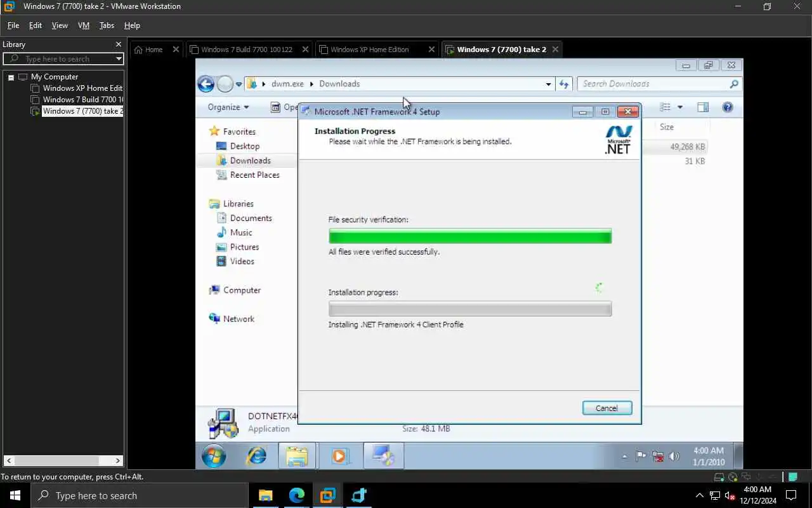The image size is (812, 508).
Task: Open the VMware Tabs menu
Action: coord(107,25)
